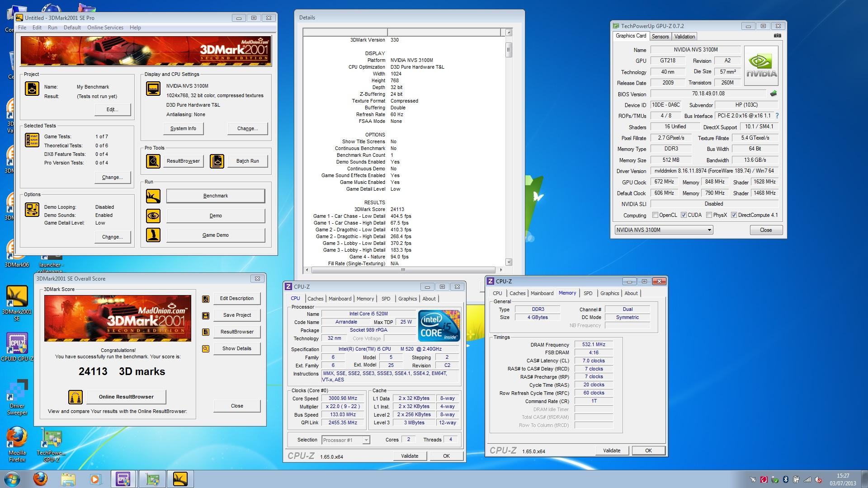Click the Details horizontal scrollbar right arrow
The height and width of the screenshot is (488, 868).
pos(501,270)
